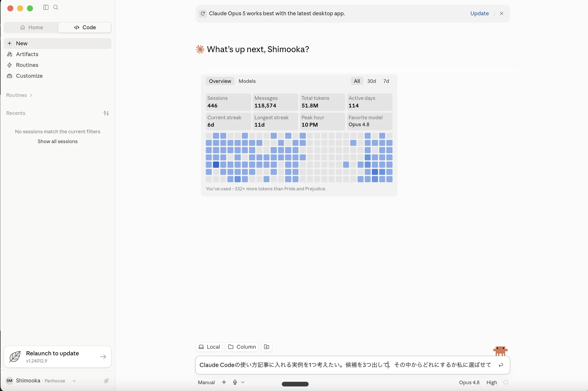Open the Recents filter settings icon
This screenshot has height=391, width=588.
coord(106,113)
